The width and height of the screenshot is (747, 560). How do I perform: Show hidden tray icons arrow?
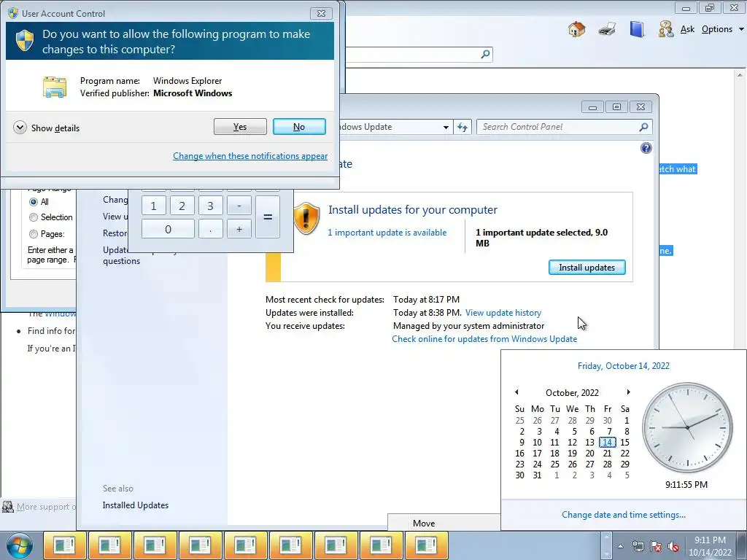pos(620,546)
